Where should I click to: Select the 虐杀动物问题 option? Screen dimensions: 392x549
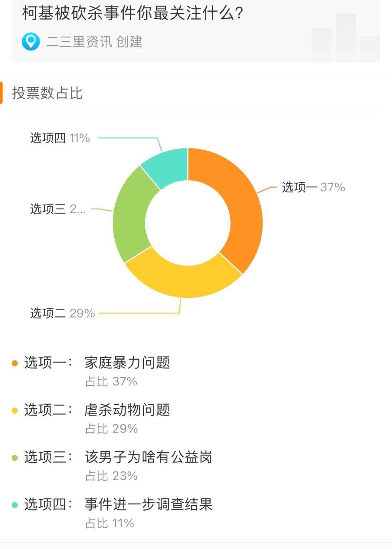coord(127,410)
